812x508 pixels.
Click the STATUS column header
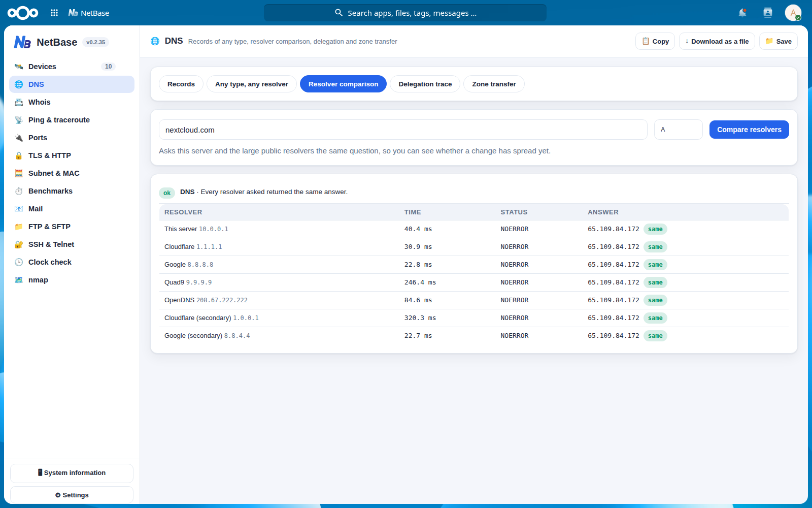point(514,212)
